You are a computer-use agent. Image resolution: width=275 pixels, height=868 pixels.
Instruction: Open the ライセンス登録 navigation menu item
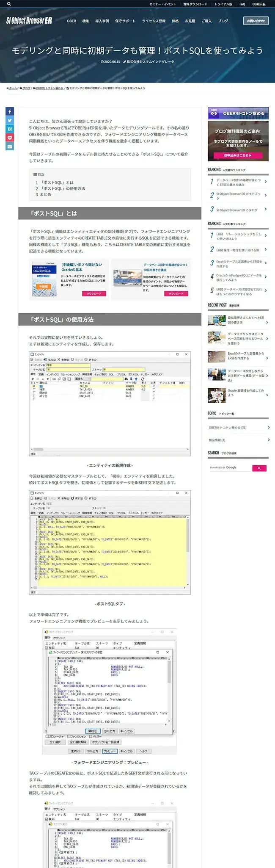tap(154, 21)
